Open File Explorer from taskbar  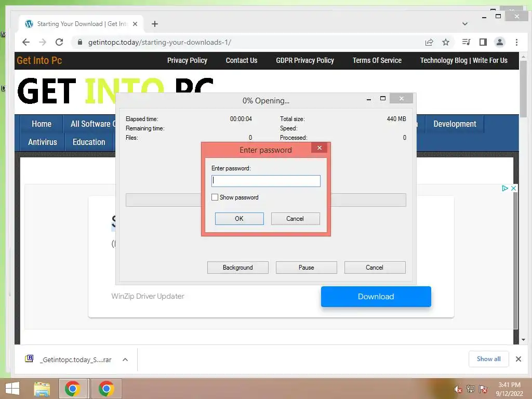(x=42, y=389)
